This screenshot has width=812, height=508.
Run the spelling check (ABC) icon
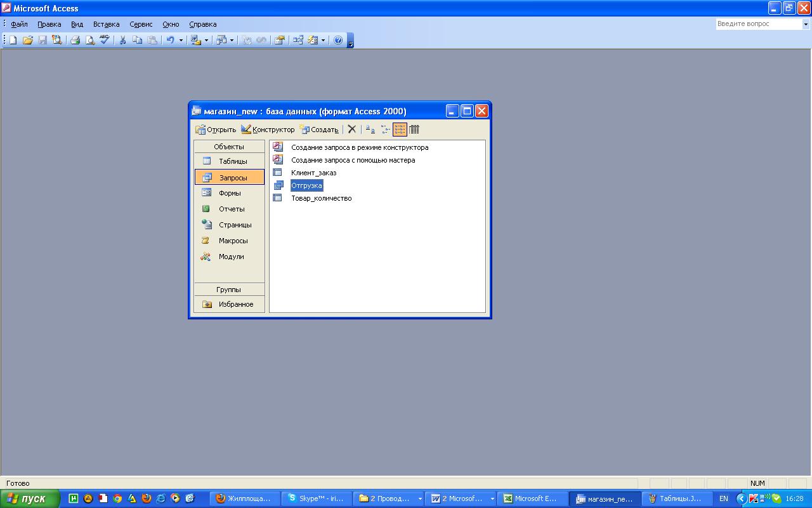coord(105,40)
